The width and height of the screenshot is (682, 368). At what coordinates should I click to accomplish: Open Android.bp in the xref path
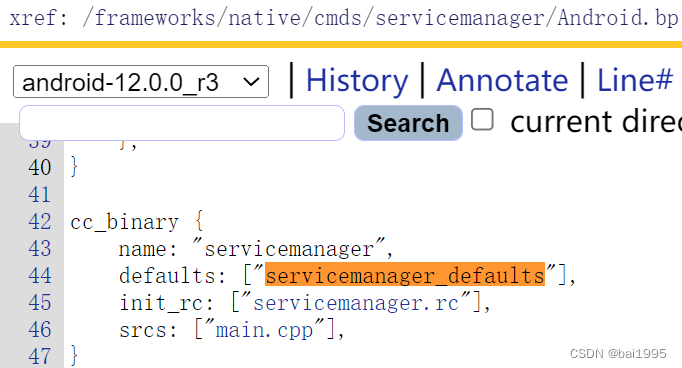(x=617, y=18)
